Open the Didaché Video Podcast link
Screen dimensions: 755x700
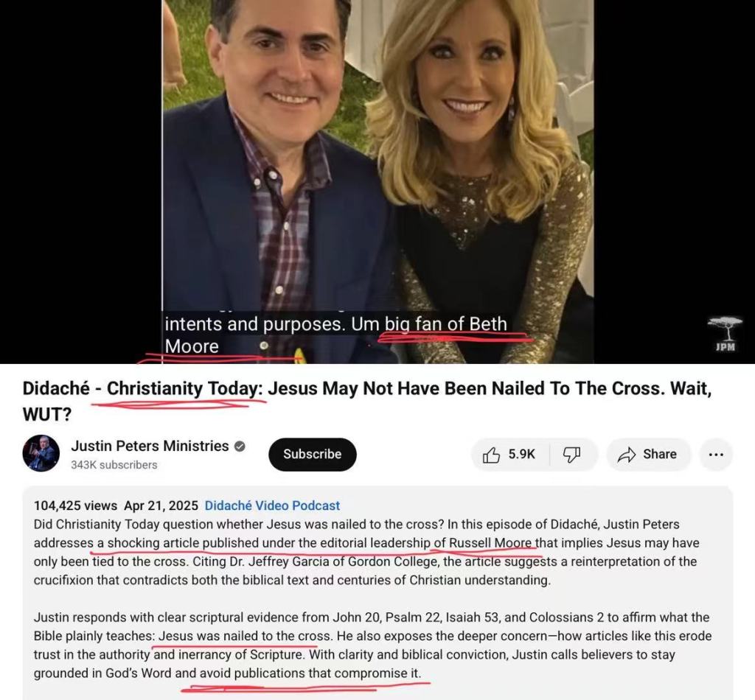272,505
